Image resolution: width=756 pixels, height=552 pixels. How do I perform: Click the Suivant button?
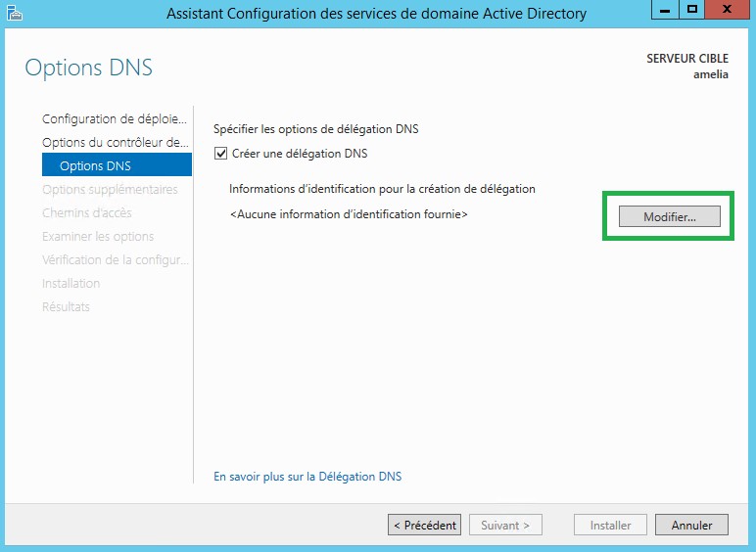(505, 526)
